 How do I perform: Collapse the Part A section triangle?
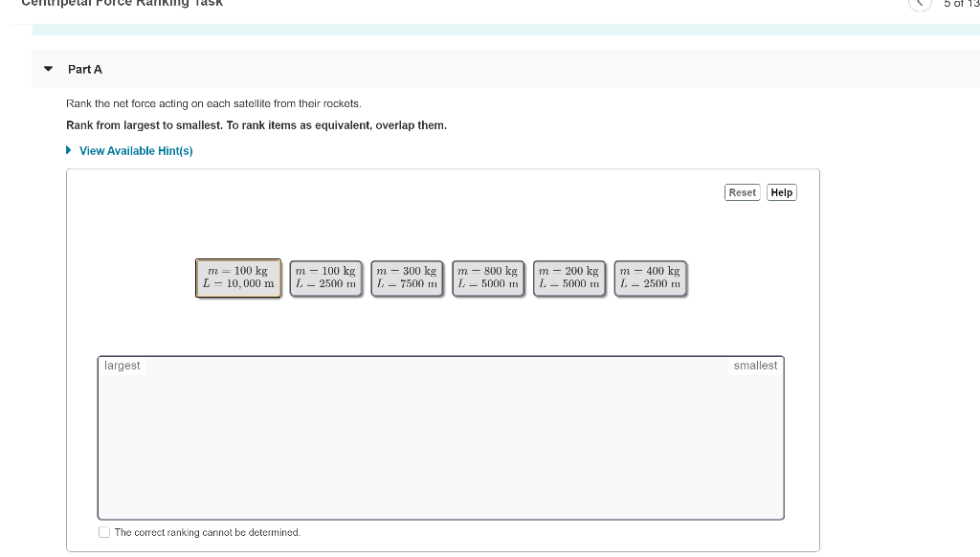47,68
